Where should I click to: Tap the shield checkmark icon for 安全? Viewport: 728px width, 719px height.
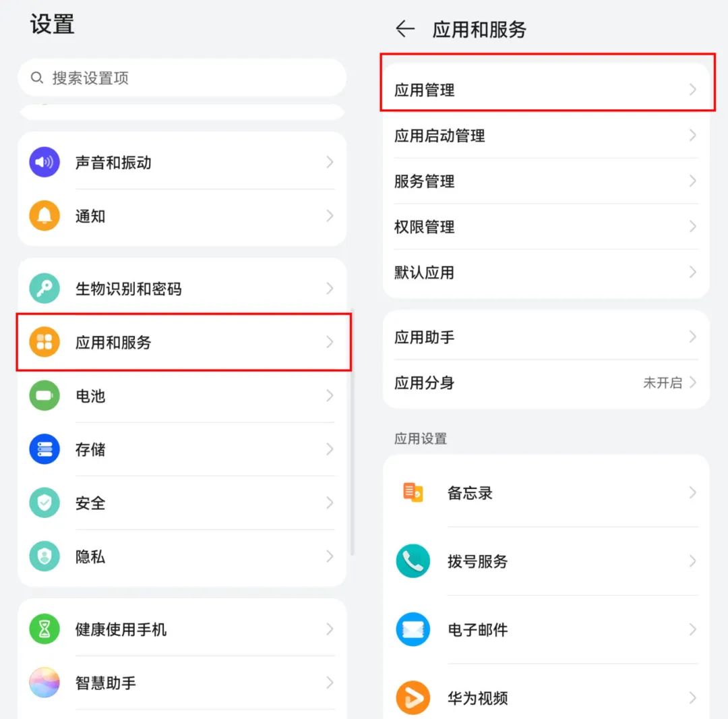[x=44, y=502]
